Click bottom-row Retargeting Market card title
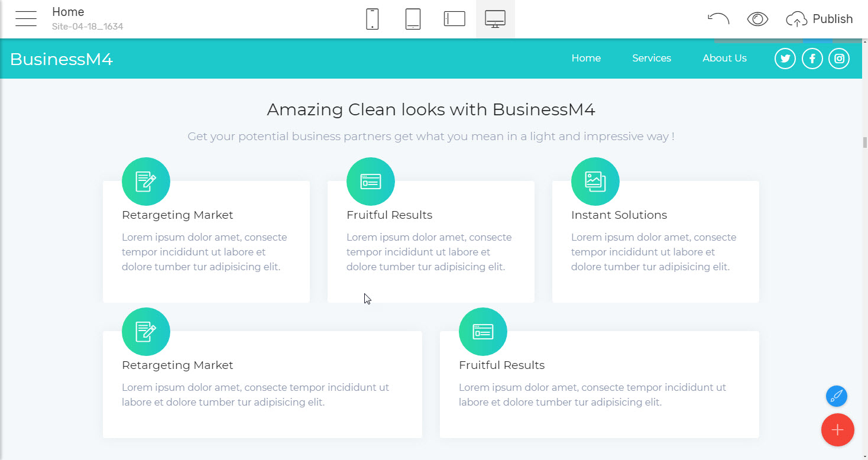 [x=177, y=365]
